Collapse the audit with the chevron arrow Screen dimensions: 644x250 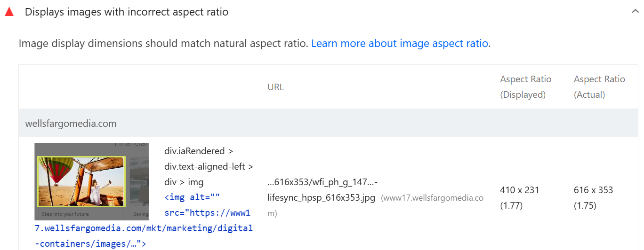point(635,12)
